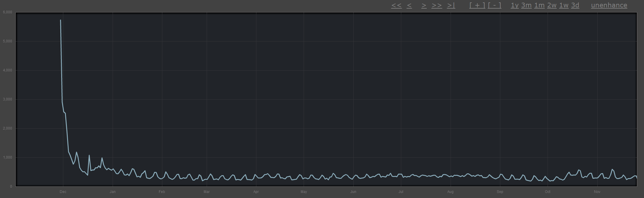Image resolution: width=644 pixels, height=198 pixels.
Task: Set chart range to 3d
Action: (575, 5)
